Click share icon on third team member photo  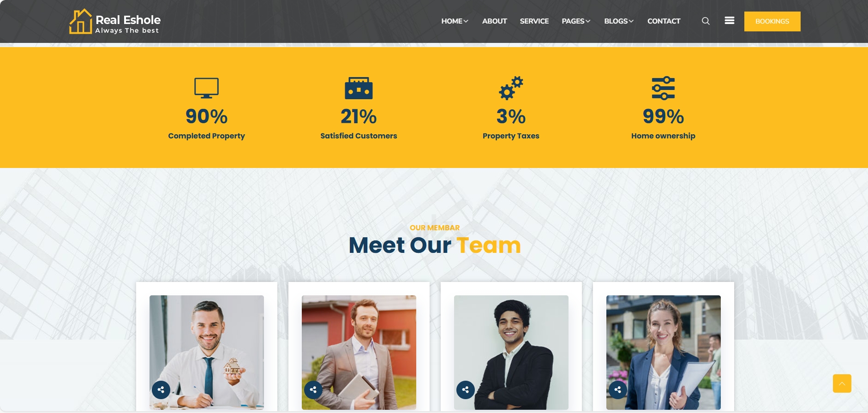click(466, 390)
